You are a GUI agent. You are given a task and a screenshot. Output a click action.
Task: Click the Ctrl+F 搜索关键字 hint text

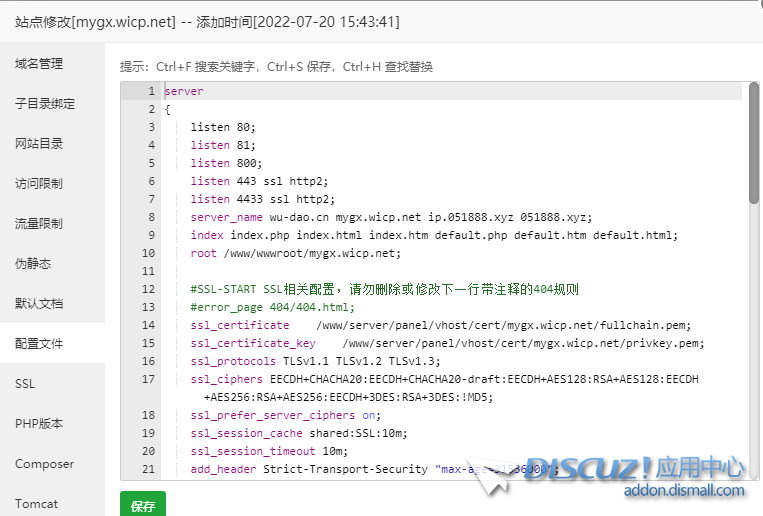tap(205, 67)
